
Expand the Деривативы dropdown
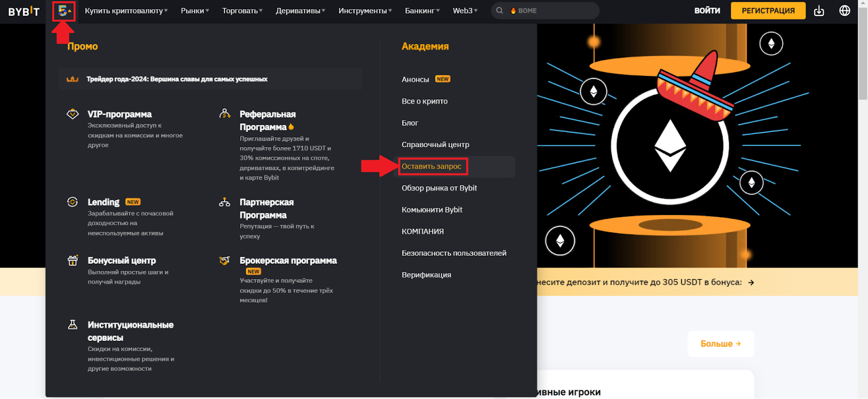[x=301, y=11]
